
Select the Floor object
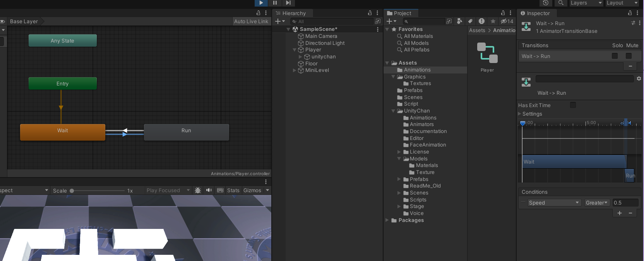(311, 63)
